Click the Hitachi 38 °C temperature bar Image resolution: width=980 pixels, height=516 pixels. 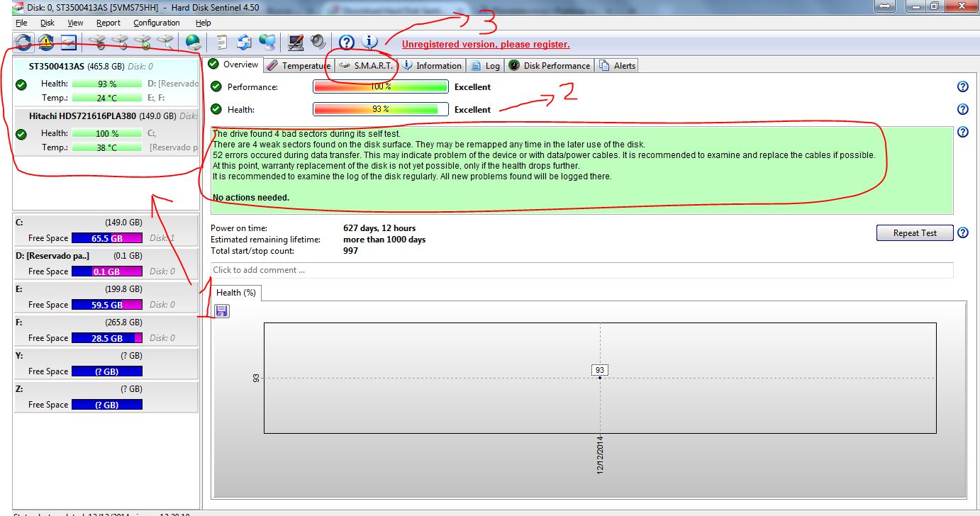pos(108,147)
